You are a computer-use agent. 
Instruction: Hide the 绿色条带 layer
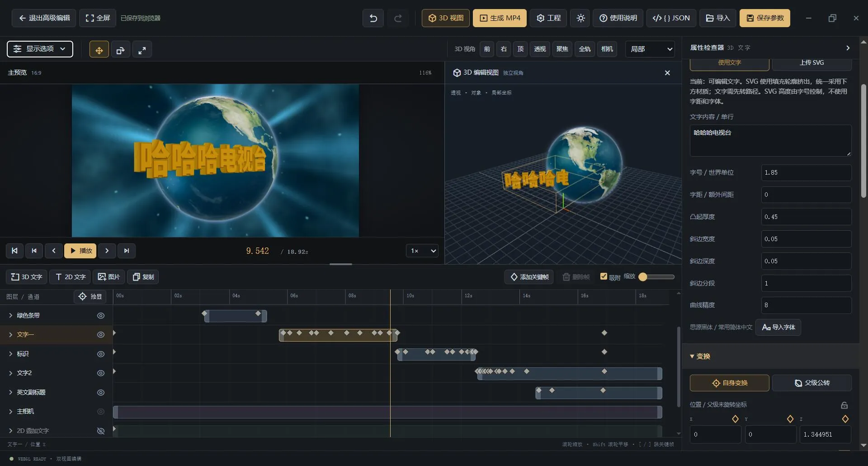point(101,316)
